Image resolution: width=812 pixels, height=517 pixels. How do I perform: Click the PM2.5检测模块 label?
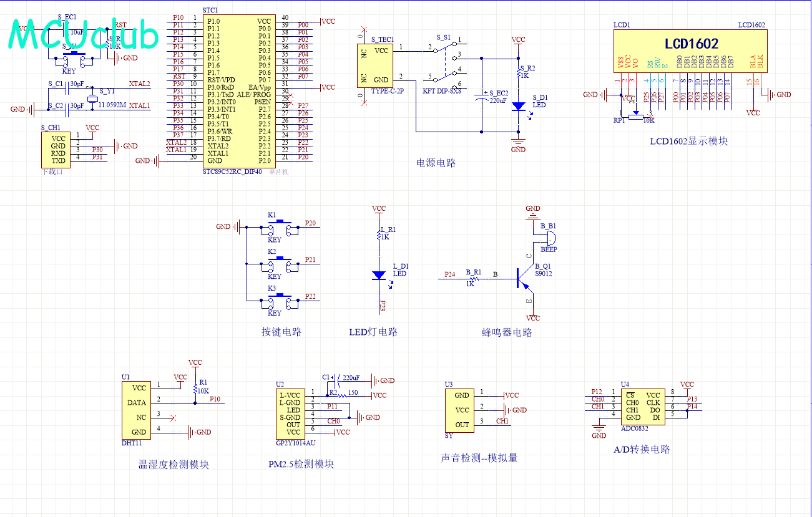(x=301, y=465)
